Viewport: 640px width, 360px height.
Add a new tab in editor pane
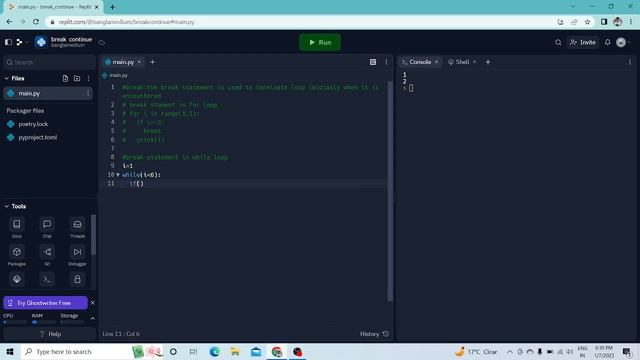click(153, 62)
